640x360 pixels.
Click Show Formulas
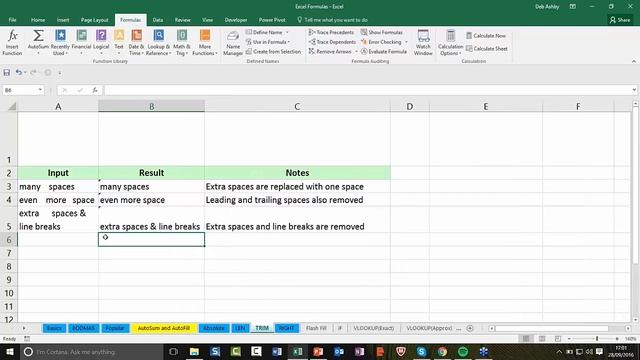pos(382,32)
